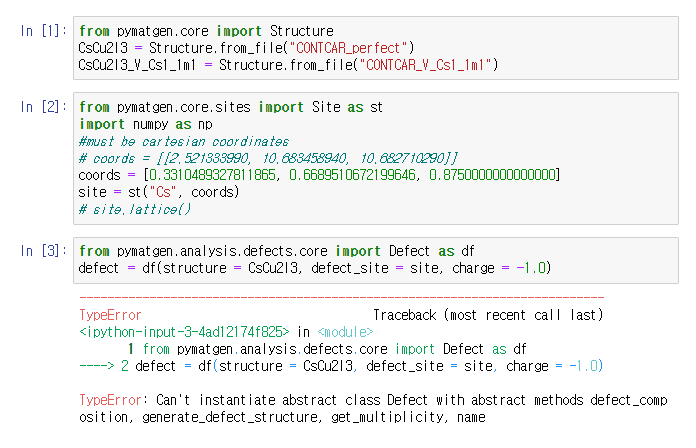Click the 'import numpy as np' line

click(145, 124)
